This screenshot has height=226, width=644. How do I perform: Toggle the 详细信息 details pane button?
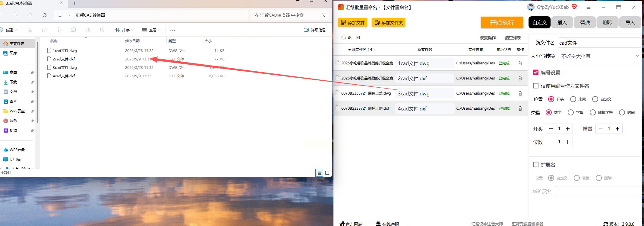[x=315, y=30]
